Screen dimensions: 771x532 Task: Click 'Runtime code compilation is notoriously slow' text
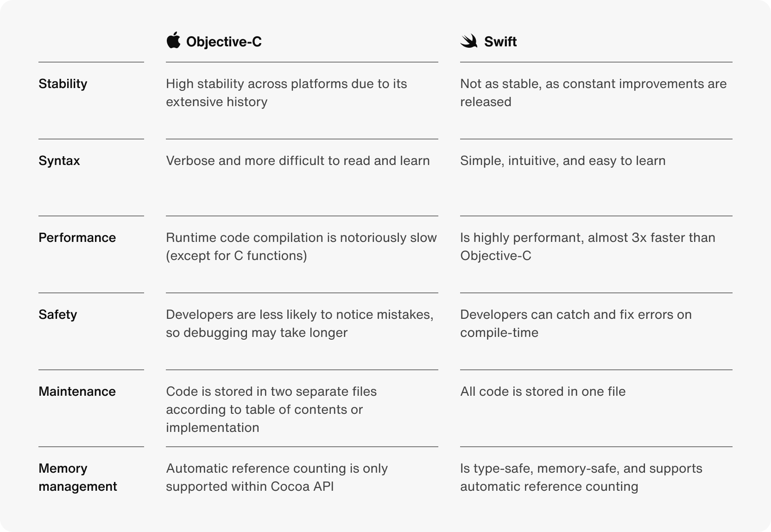[x=301, y=247]
